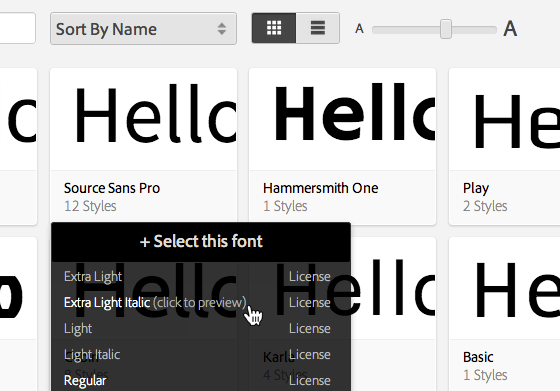The height and width of the screenshot is (391, 560).
Task: Open License link for Light
Action: point(309,329)
